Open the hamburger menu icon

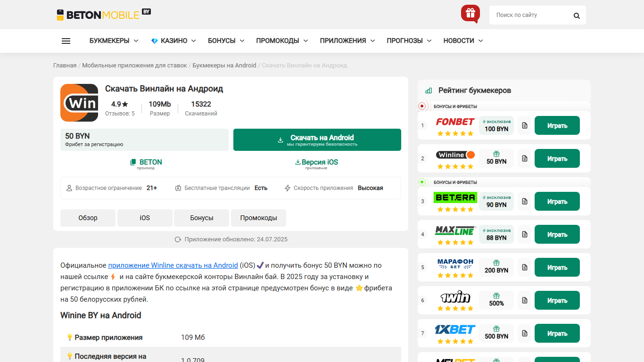(x=66, y=41)
